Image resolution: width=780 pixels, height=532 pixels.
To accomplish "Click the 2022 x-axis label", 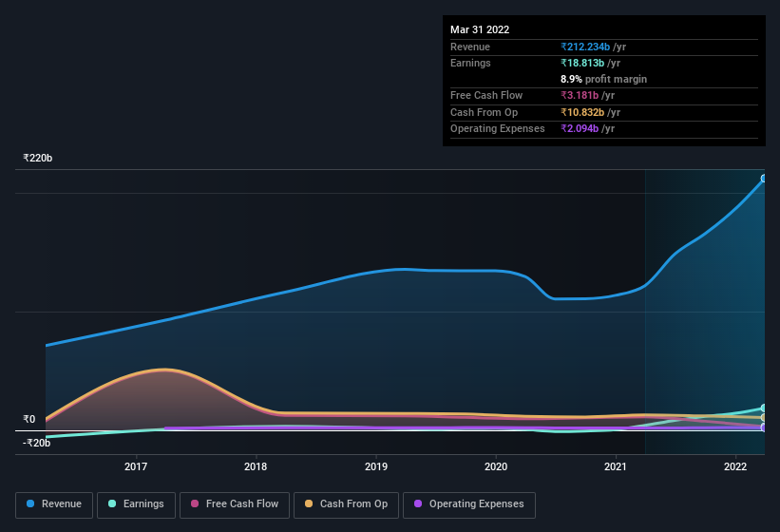I will 735,466.
